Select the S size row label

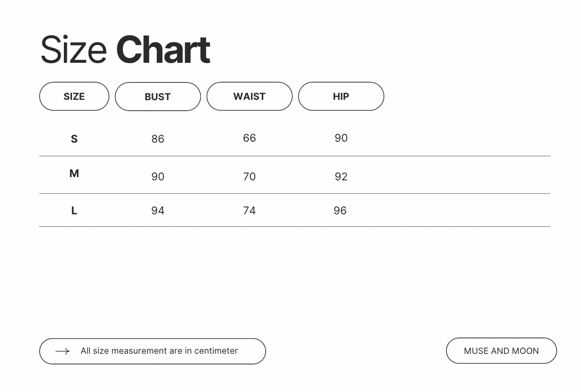[x=74, y=139]
